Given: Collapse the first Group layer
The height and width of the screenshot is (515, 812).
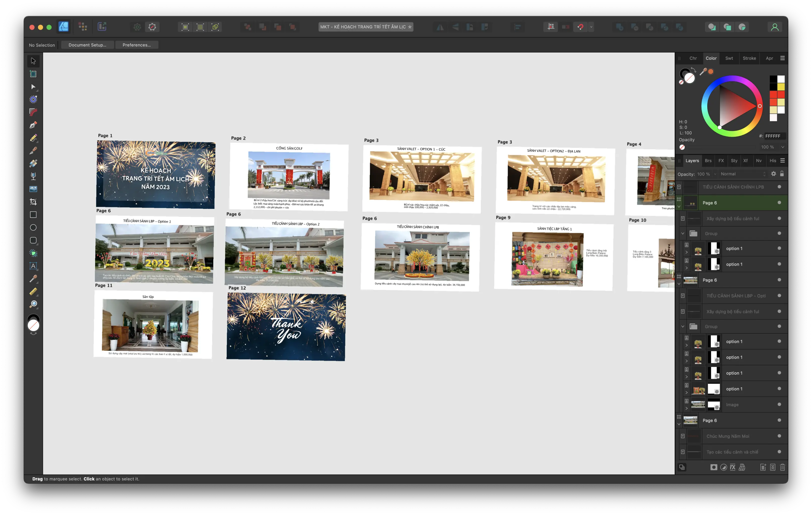Looking at the screenshot, I should 683,234.
